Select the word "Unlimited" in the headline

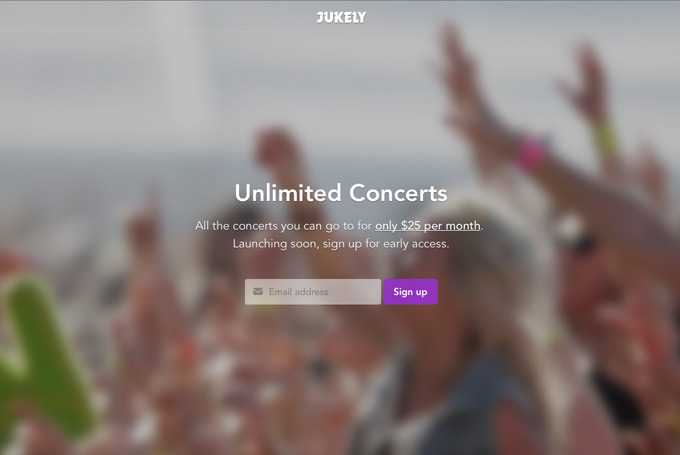[x=288, y=193]
